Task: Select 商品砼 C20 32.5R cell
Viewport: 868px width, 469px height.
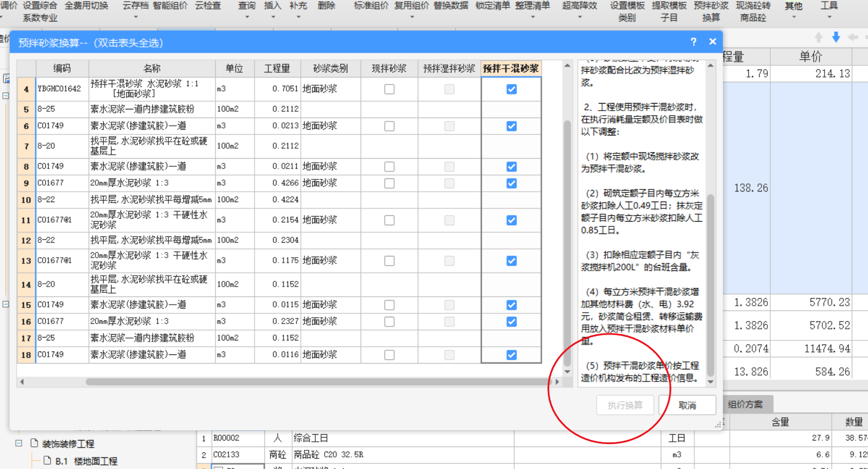Action: [403, 455]
